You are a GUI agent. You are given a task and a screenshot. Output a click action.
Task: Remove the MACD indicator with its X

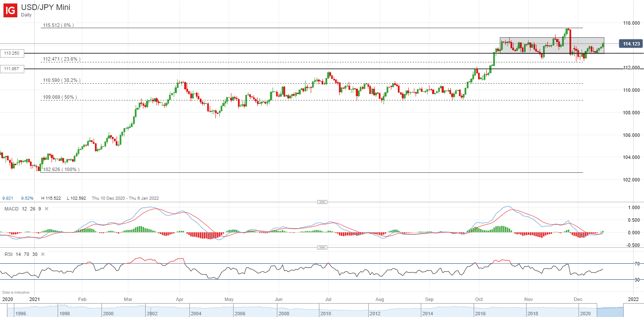click(x=46, y=209)
